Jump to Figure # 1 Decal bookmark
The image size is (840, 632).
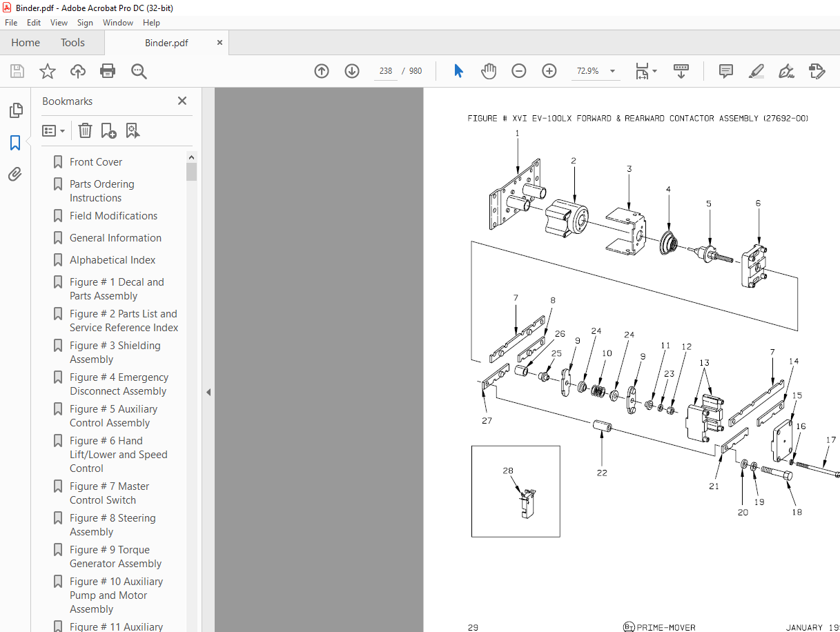click(x=117, y=289)
